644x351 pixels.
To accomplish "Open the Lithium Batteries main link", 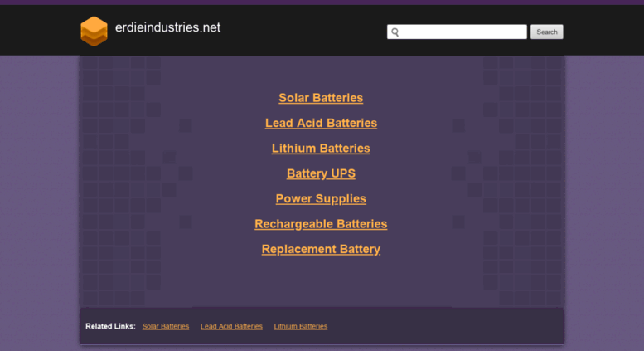I will pyautogui.click(x=321, y=148).
